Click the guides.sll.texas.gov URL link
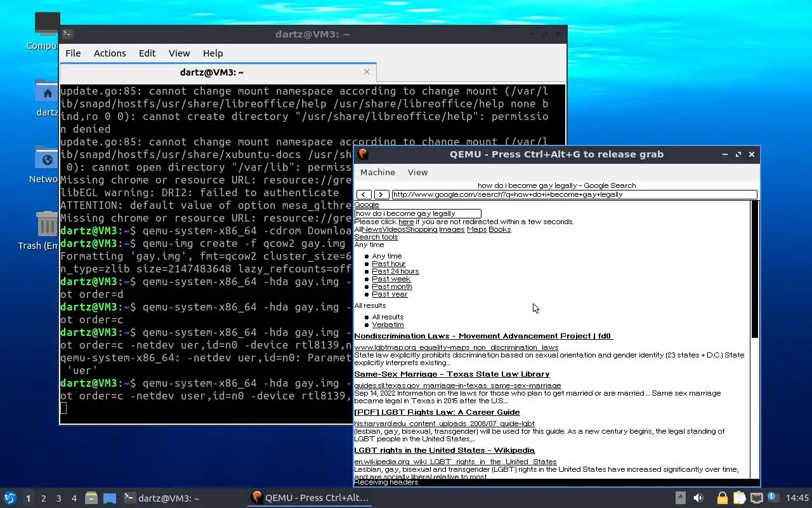This screenshot has height=508, width=812. [x=457, y=385]
